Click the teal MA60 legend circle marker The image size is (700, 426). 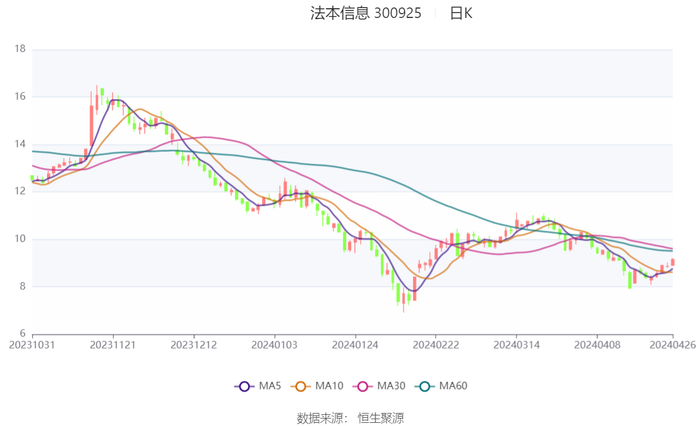427,386
